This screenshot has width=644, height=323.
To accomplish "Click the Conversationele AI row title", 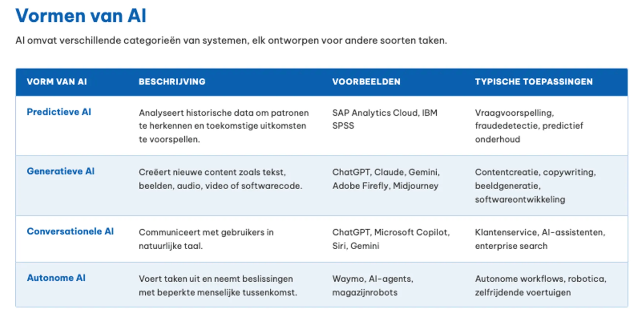I will click(x=70, y=231).
